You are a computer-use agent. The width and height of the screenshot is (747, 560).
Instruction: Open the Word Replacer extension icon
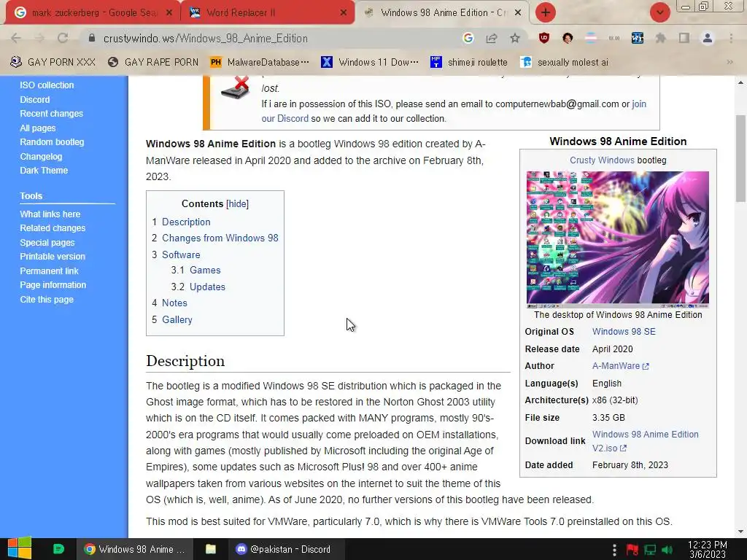[638, 38]
